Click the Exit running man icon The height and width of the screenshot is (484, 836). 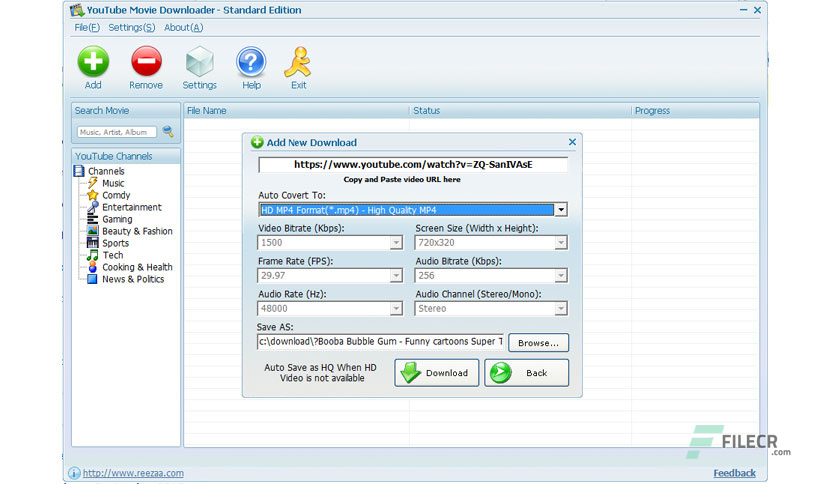[x=298, y=62]
